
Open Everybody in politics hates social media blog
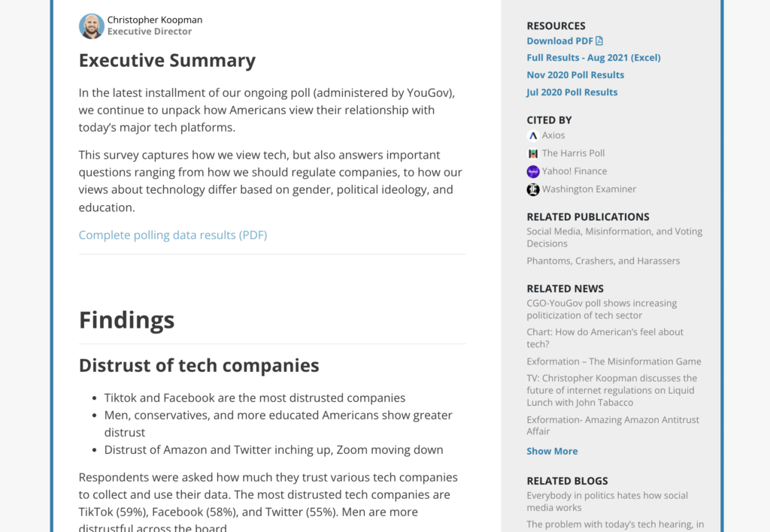pos(607,502)
